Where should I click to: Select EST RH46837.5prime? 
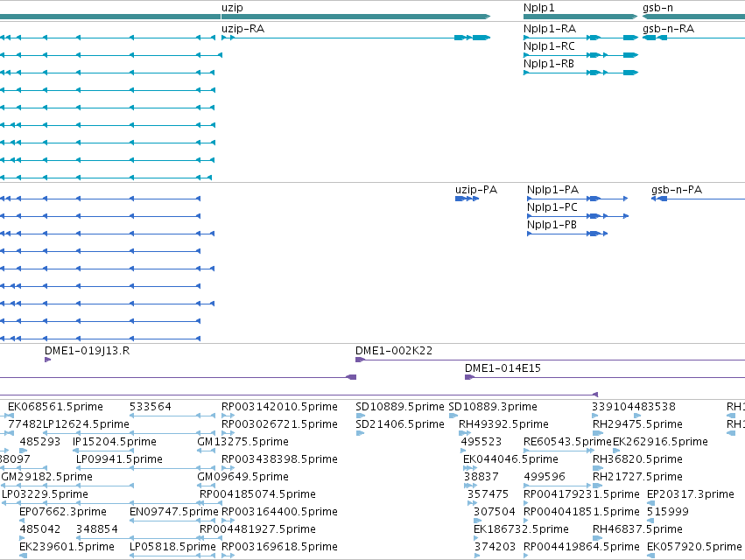[x=637, y=530]
